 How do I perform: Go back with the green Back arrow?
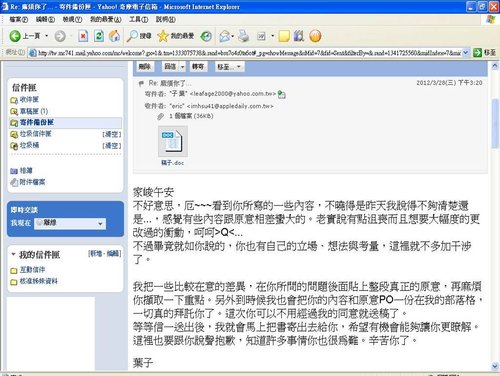coord(15,36)
